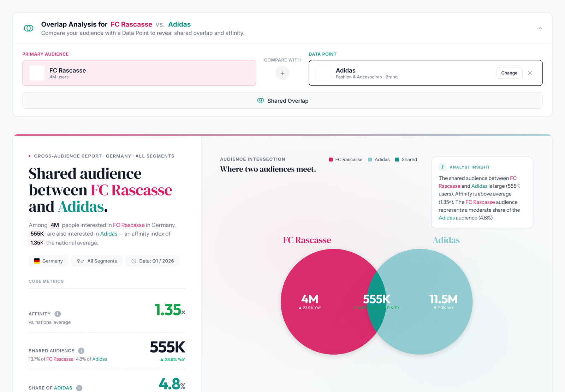The image size is (565, 392).
Task: Click the '7.9% YoY' text in Adidas circle
Action: 444,308
